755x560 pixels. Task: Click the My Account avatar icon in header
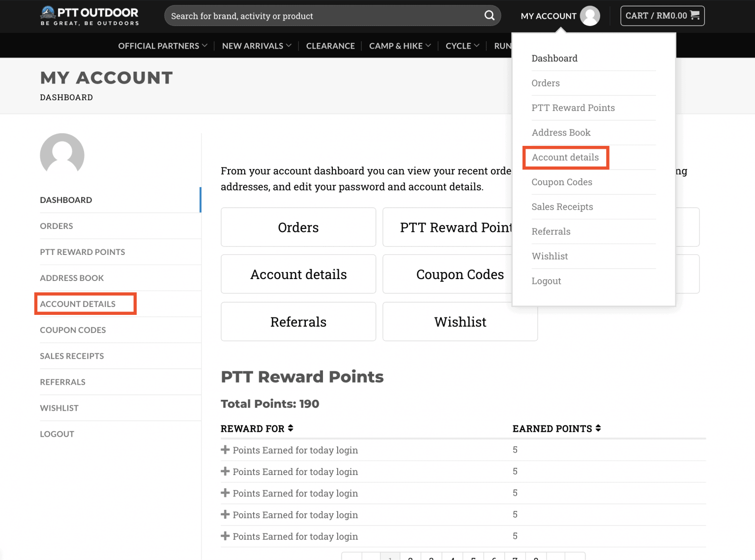pos(589,16)
